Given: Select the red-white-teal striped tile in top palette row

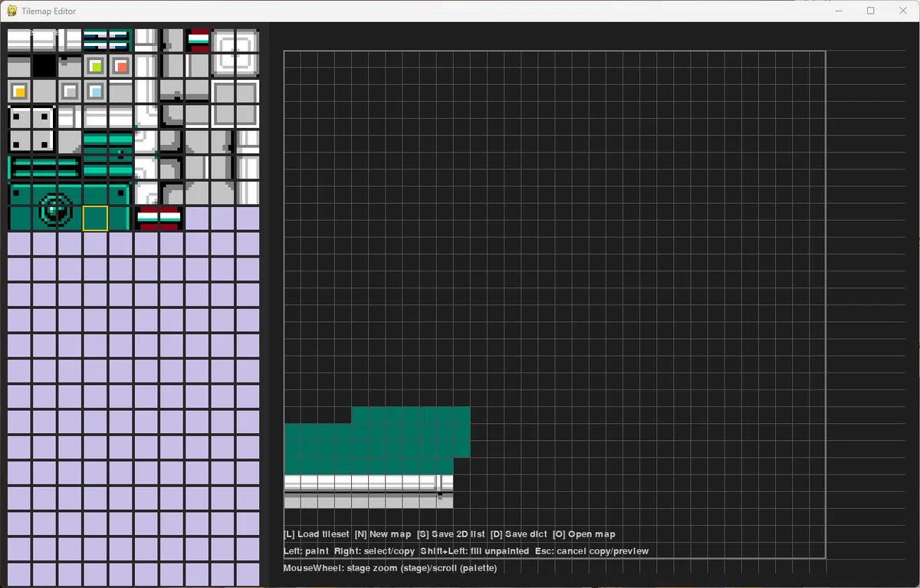Looking at the screenshot, I should [x=198, y=41].
